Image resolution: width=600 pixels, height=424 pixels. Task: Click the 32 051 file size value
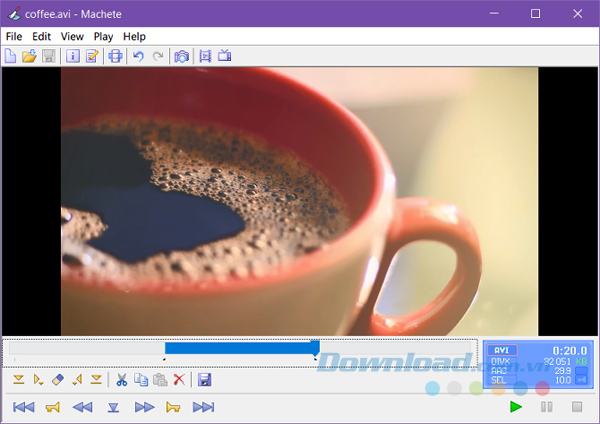coord(557,362)
